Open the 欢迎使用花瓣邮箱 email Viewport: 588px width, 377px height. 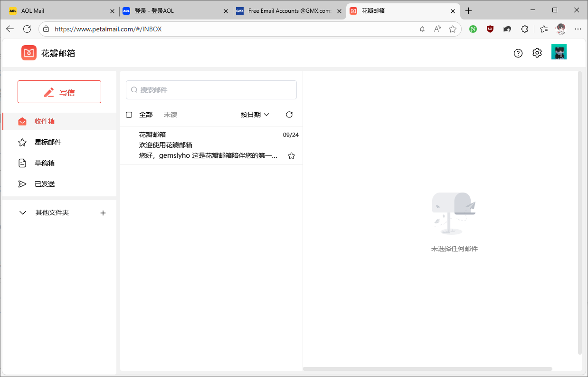click(x=209, y=145)
